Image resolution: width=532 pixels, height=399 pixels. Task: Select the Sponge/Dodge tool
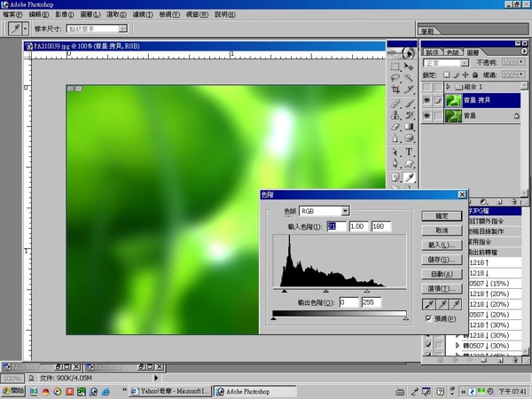coord(409,138)
